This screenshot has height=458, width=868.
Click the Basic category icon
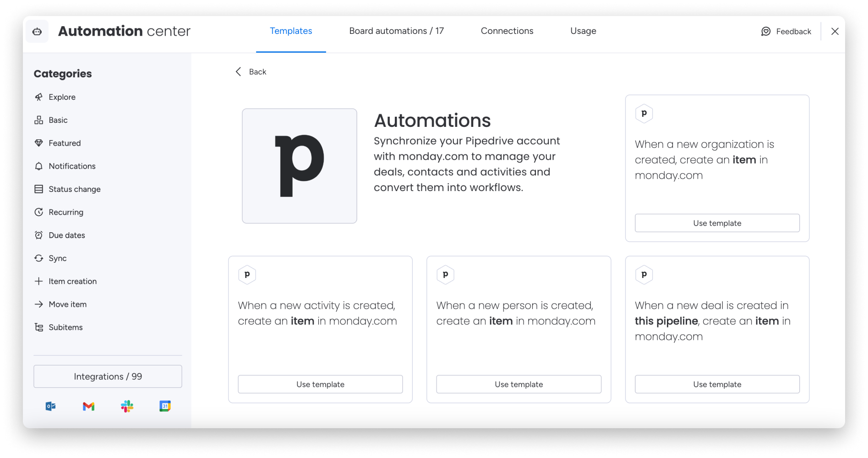(x=39, y=120)
